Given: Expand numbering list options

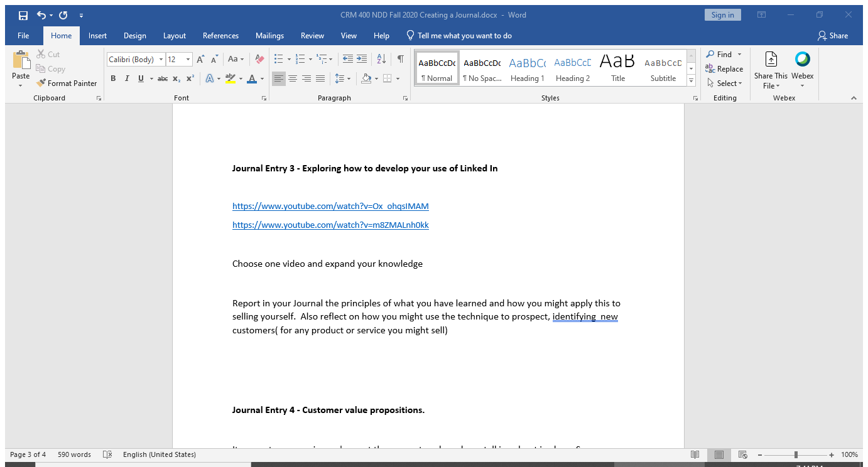Looking at the screenshot, I should pos(310,60).
